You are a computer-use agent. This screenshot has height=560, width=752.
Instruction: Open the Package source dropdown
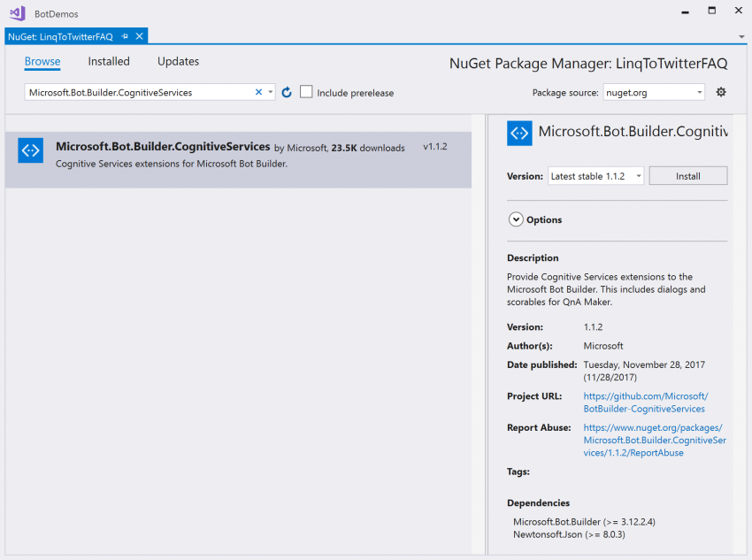click(x=654, y=92)
